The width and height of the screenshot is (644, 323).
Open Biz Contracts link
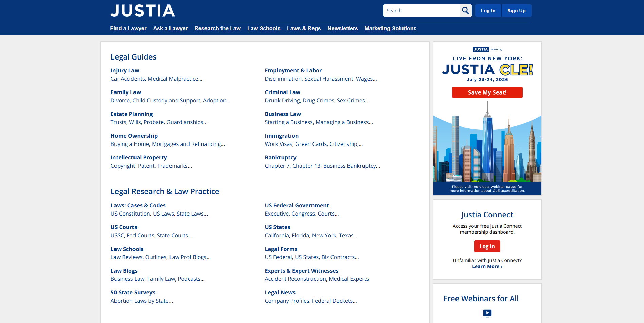pyautogui.click(x=338, y=257)
